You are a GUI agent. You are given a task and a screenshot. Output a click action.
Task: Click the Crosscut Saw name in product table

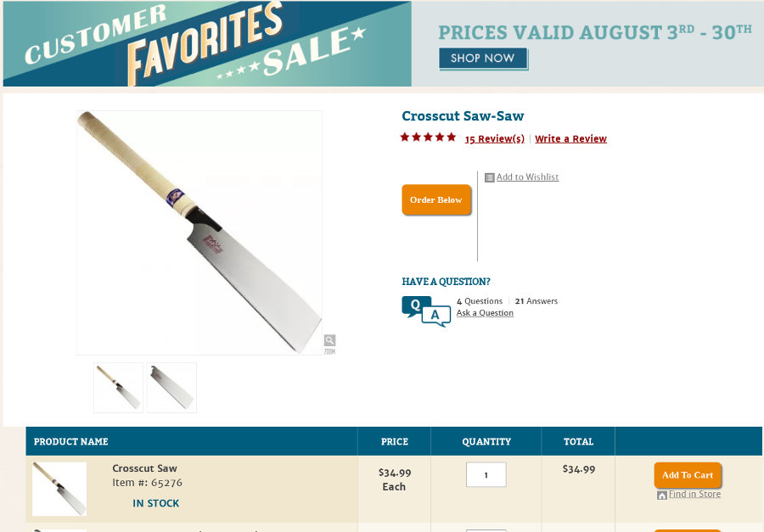(144, 468)
